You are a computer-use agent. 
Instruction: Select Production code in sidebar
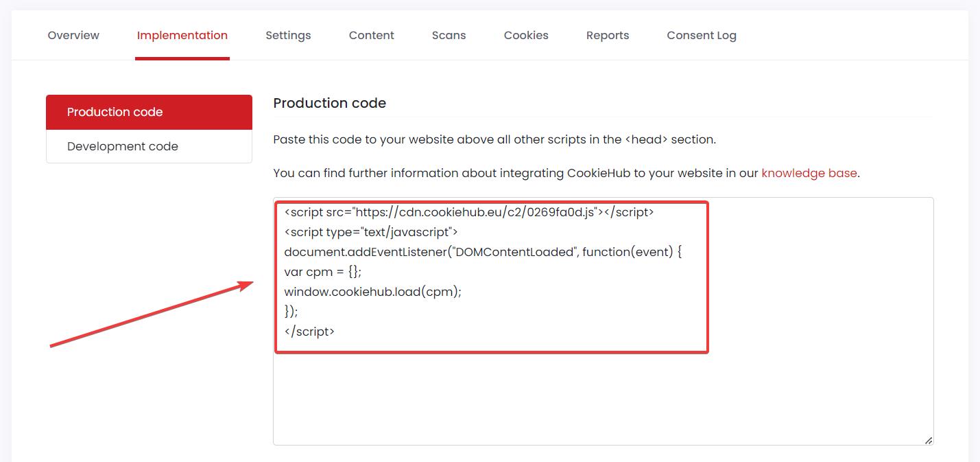tap(149, 112)
